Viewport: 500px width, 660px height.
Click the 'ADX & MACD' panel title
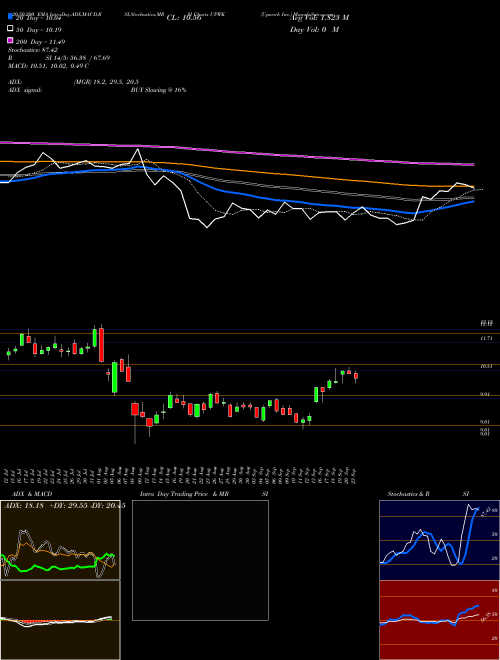32,494
